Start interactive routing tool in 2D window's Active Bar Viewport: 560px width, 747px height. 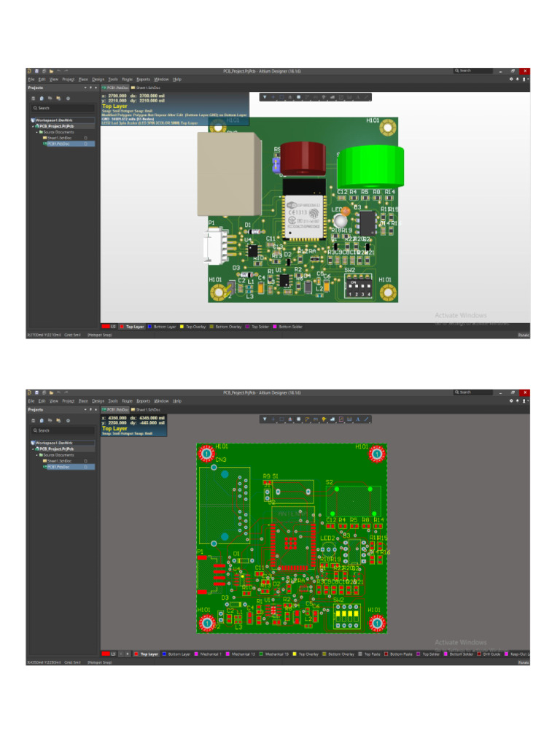point(307,419)
